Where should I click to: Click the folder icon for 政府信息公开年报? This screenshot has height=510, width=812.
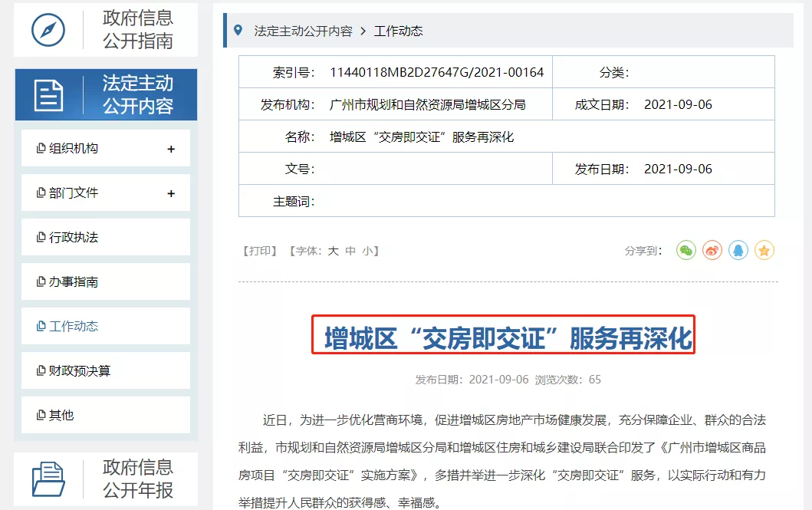tap(48, 479)
